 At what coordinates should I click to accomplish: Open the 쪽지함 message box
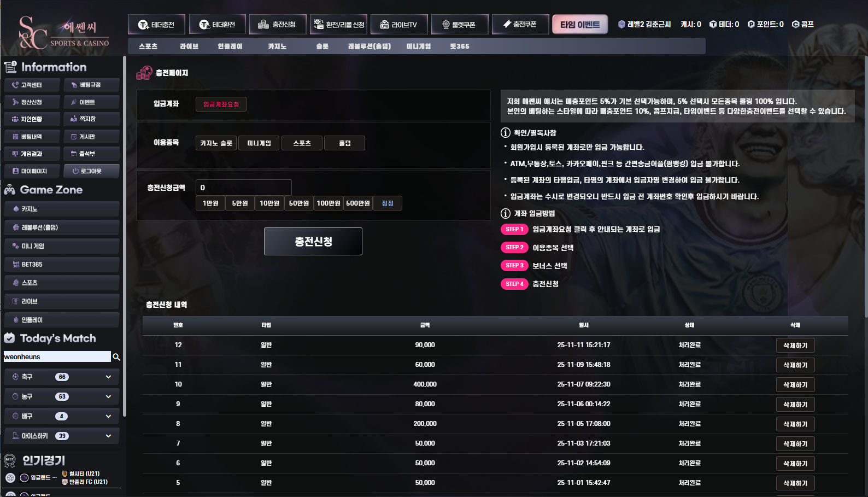91,119
